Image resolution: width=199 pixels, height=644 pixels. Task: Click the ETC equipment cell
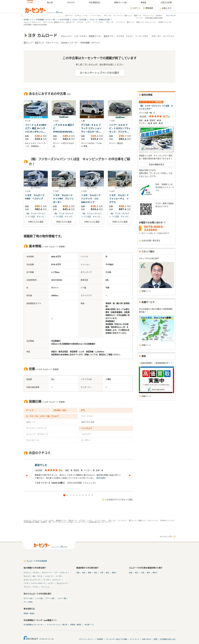(106, 410)
